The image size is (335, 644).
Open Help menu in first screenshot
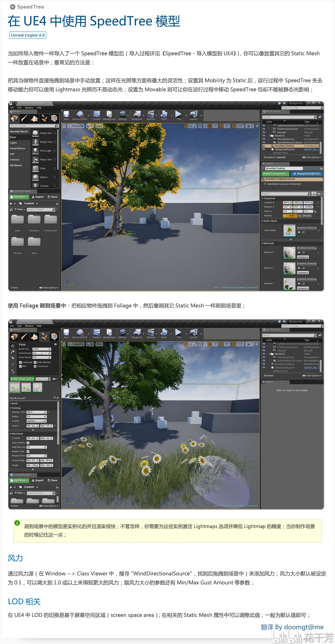(x=39, y=108)
